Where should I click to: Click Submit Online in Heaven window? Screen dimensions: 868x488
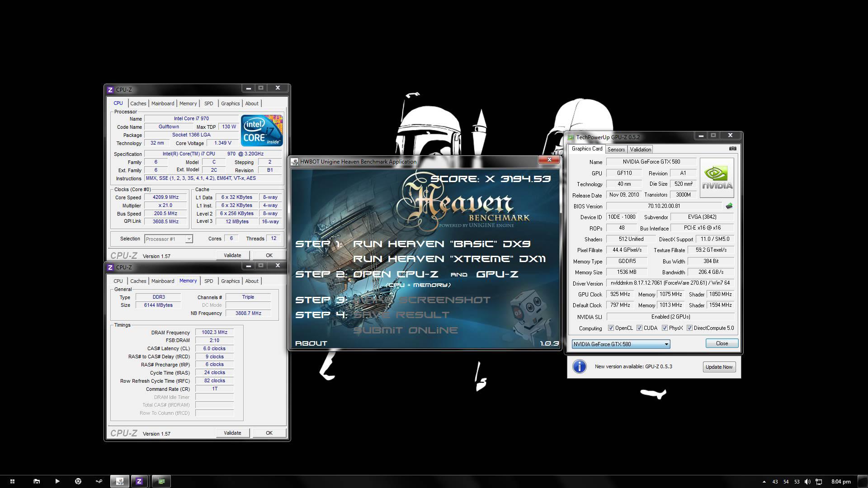[x=406, y=330]
